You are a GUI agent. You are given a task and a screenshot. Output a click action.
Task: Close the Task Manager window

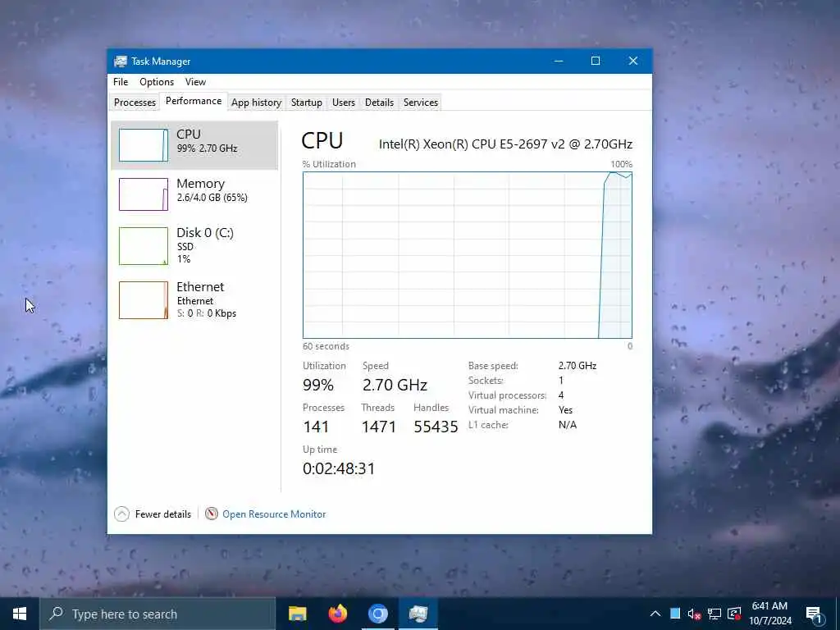coord(633,61)
